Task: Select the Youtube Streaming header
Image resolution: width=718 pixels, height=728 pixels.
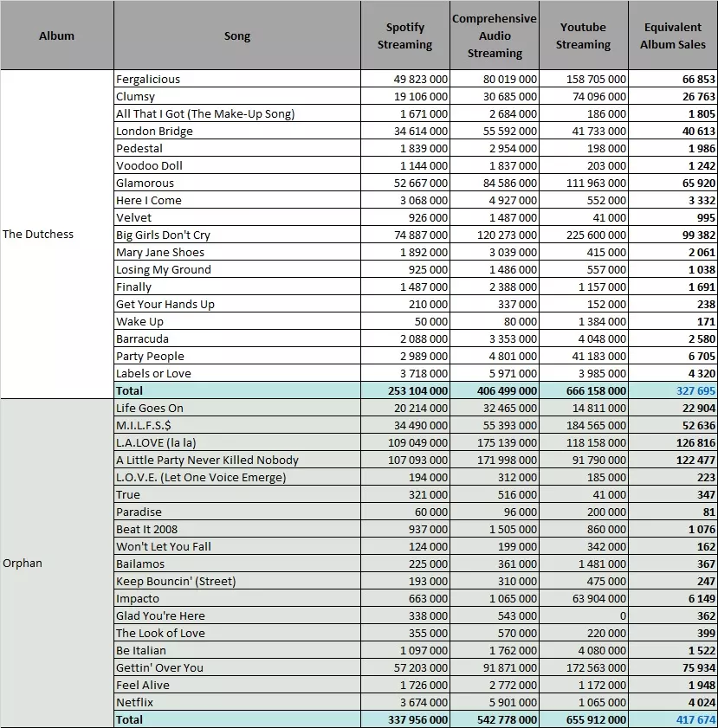Action: click(x=583, y=35)
